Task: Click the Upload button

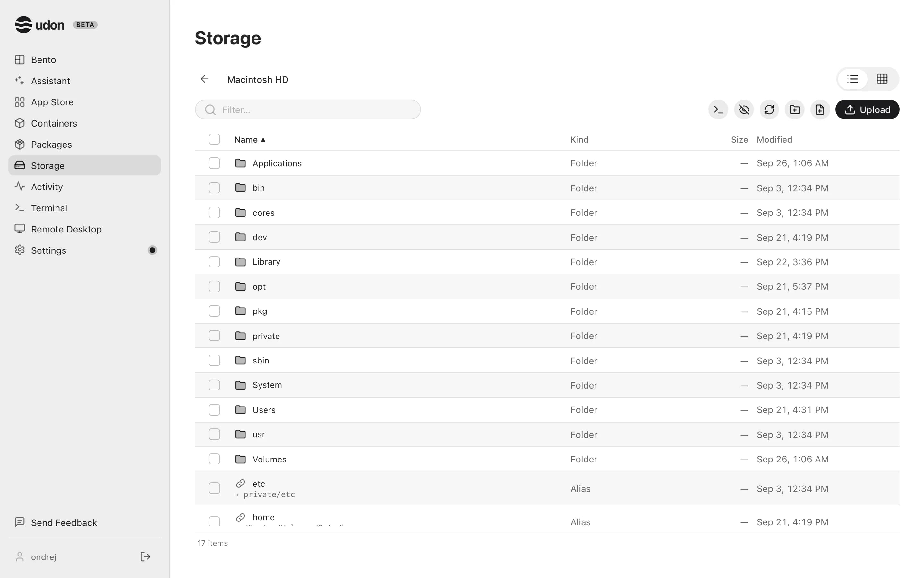Action: [867, 110]
